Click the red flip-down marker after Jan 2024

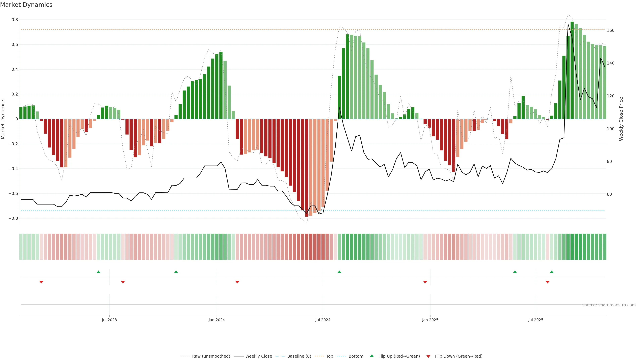tap(237, 282)
